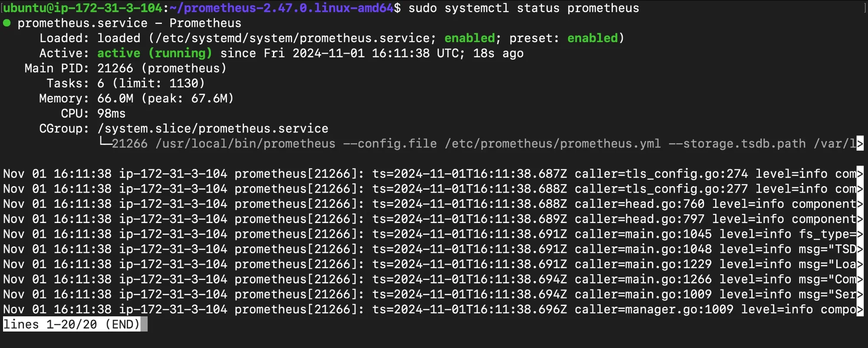Screen dimensions: 868x348
Task: Click the truncation arrow on the manager.go:1009 line
Action: [860, 309]
